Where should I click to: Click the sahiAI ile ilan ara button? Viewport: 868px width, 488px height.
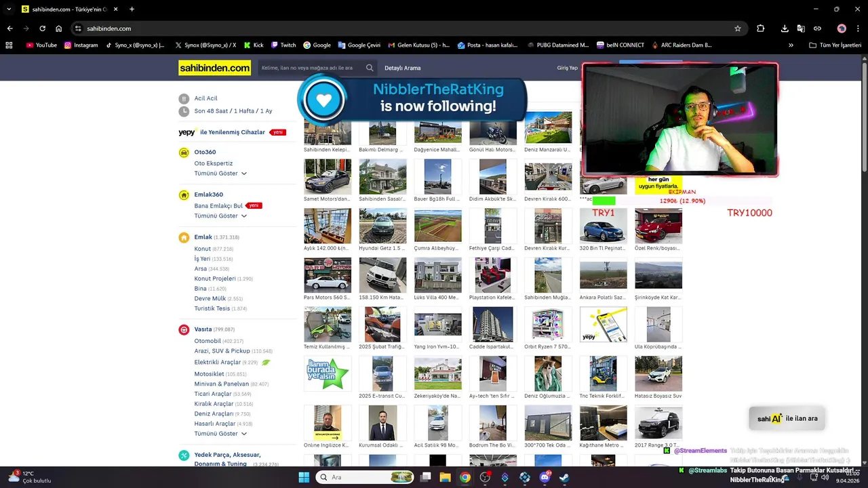(787, 419)
